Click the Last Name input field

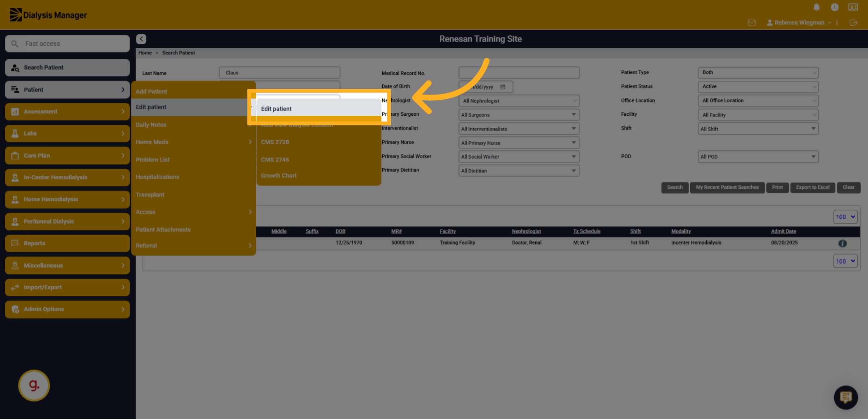[279, 73]
